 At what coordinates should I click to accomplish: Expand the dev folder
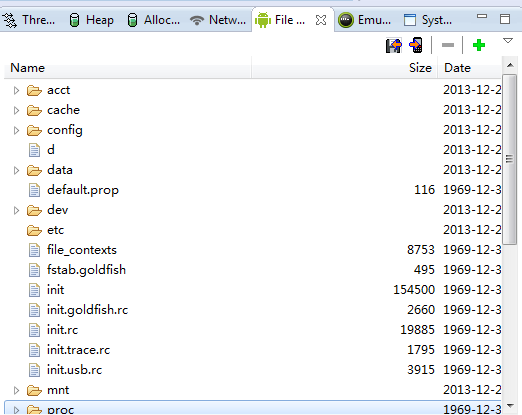(16, 210)
